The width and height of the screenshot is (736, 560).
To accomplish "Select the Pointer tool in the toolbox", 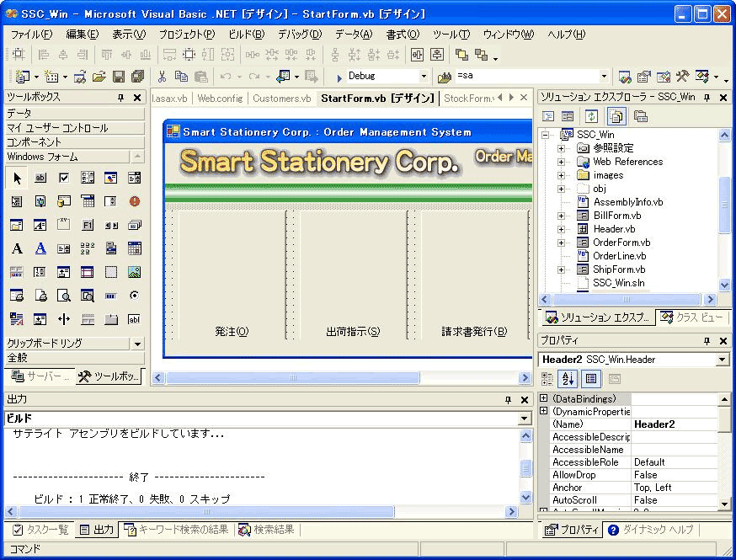I will click(17, 178).
